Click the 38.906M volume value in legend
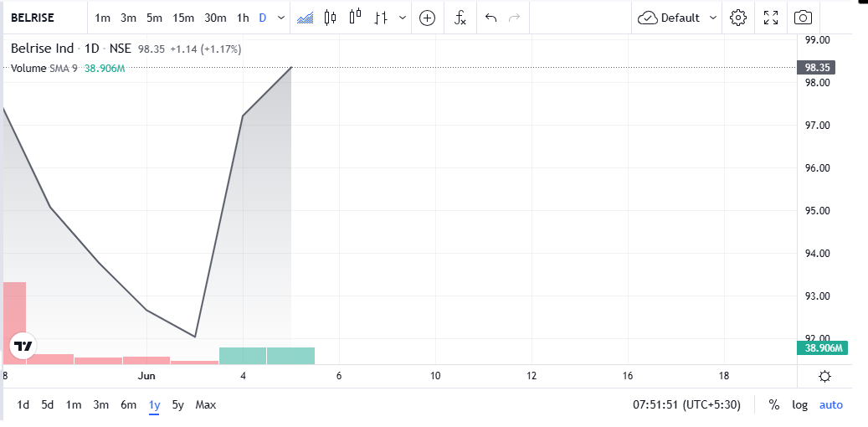This screenshot has width=868, height=427. [105, 68]
